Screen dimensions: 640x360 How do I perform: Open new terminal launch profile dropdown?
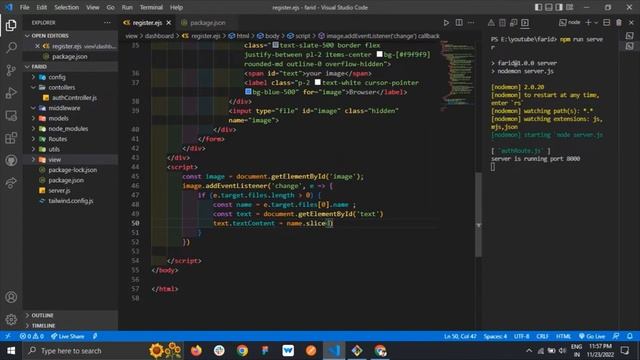pos(596,23)
